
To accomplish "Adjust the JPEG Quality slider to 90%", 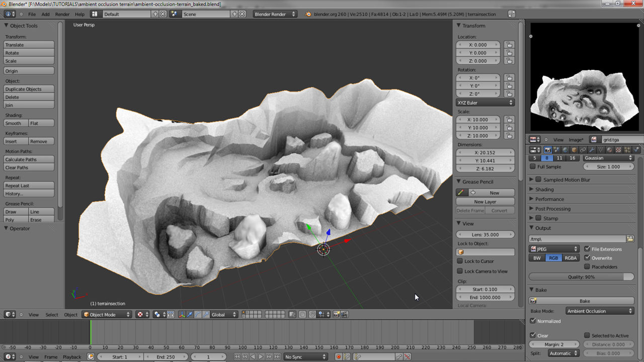I will (x=581, y=276).
